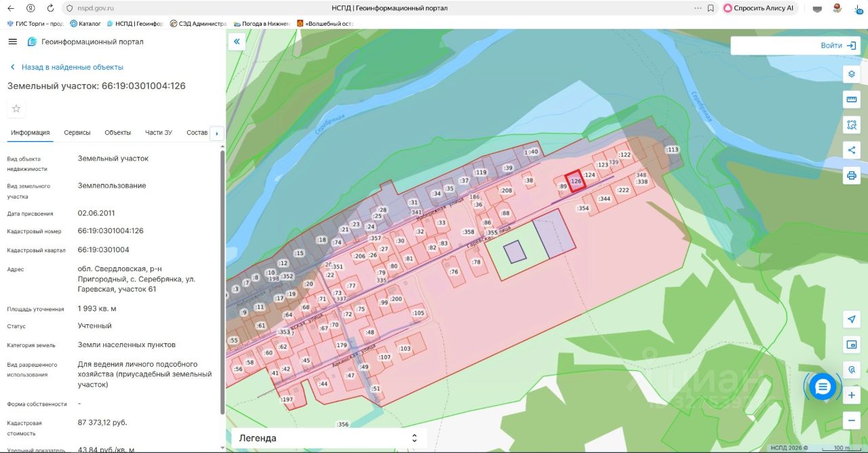Select the ruler measurement tool

tap(852, 100)
